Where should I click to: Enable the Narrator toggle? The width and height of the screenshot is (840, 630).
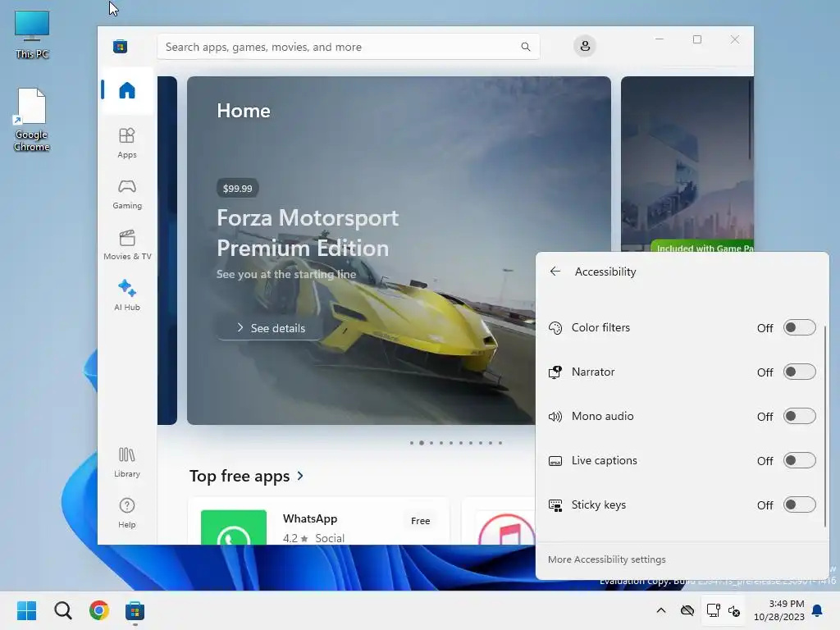coord(799,372)
